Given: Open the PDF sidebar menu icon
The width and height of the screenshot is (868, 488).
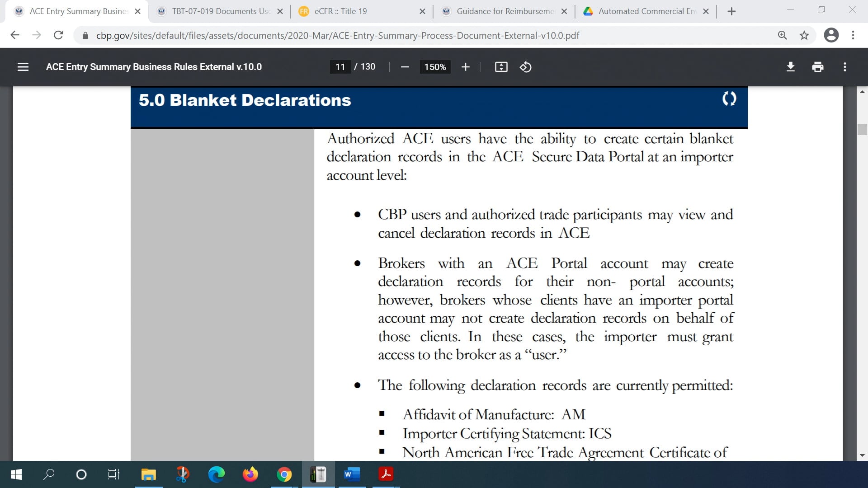Looking at the screenshot, I should [23, 67].
